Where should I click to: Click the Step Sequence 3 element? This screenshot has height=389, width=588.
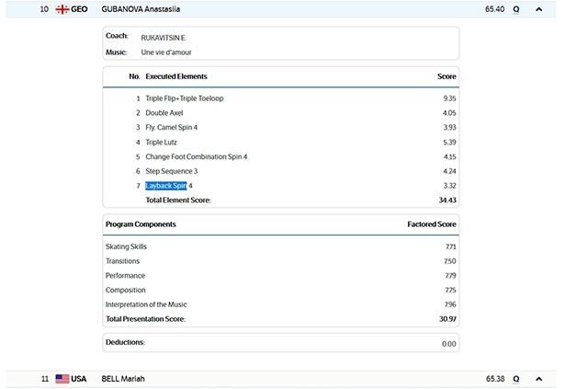click(171, 171)
